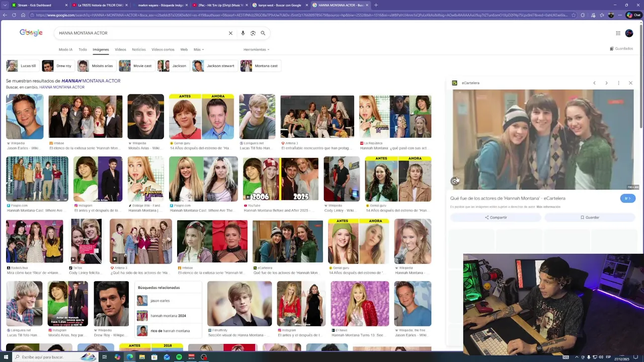This screenshot has height=362, width=644.
Task: Open the YouTube Before and After 2025 thumbnail
Action: tap(280, 179)
